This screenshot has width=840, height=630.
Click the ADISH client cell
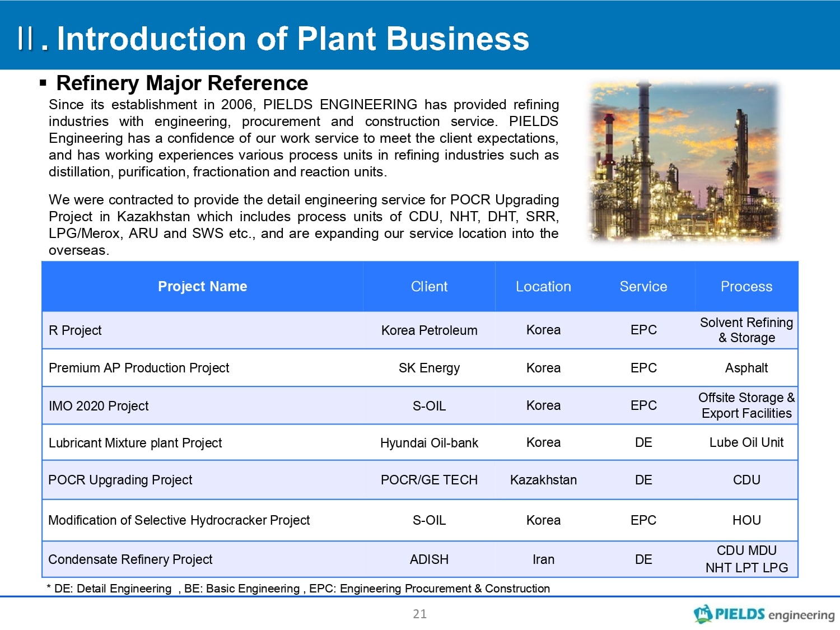click(x=429, y=559)
